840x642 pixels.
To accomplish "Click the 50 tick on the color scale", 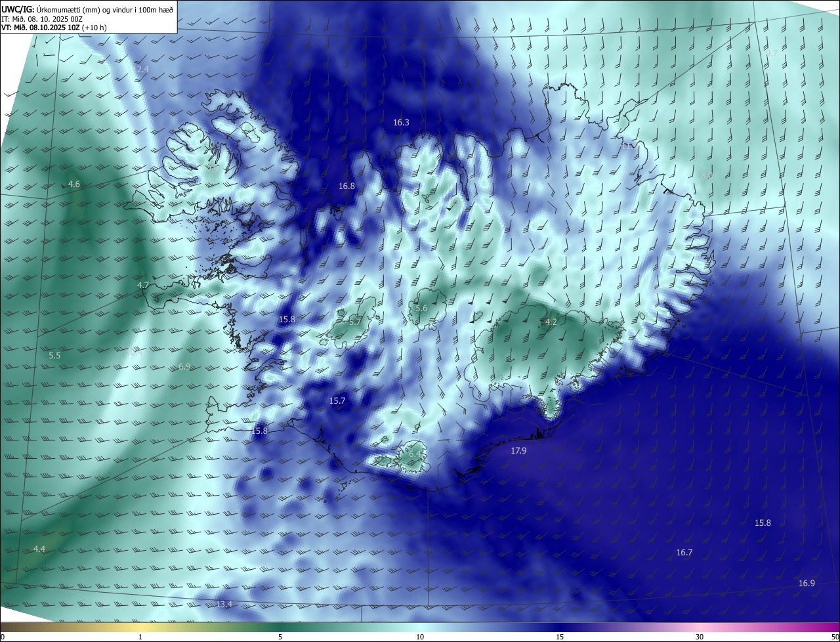I will coord(835,637).
